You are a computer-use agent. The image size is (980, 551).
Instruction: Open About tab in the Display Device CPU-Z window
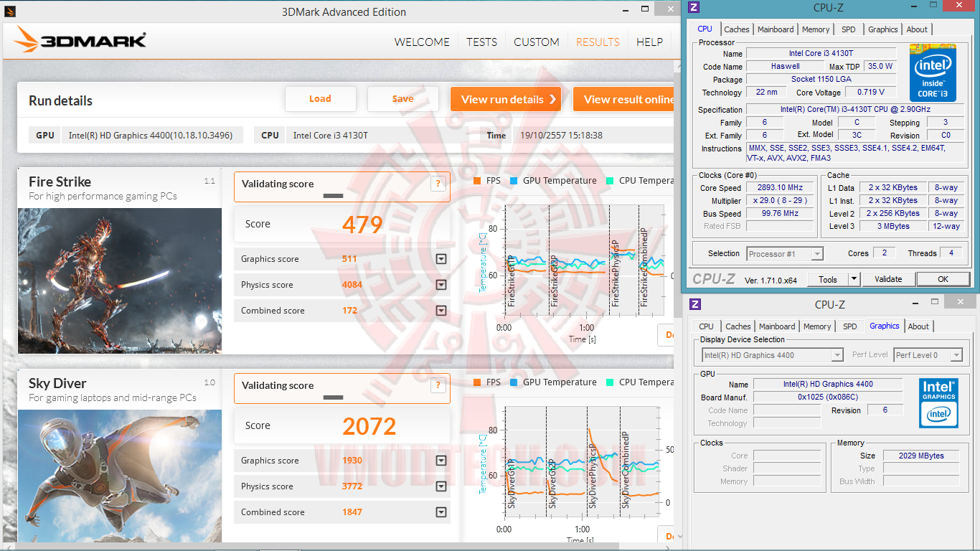point(918,326)
